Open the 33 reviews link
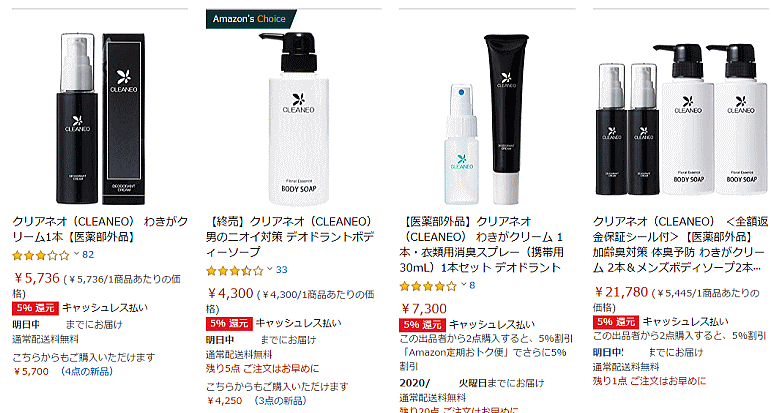771x413 pixels. click(x=282, y=270)
